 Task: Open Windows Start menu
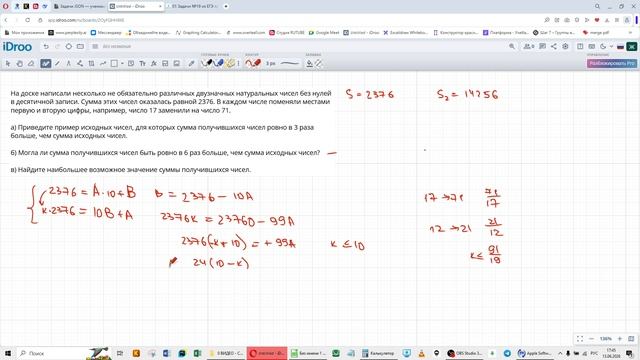pyautogui.click(x=7, y=353)
